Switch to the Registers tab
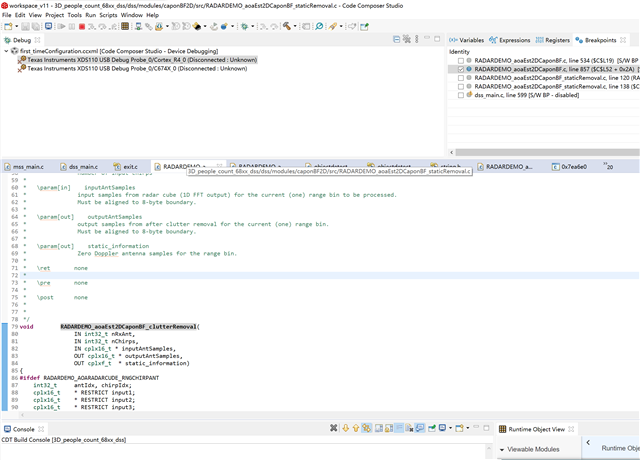 (556, 40)
